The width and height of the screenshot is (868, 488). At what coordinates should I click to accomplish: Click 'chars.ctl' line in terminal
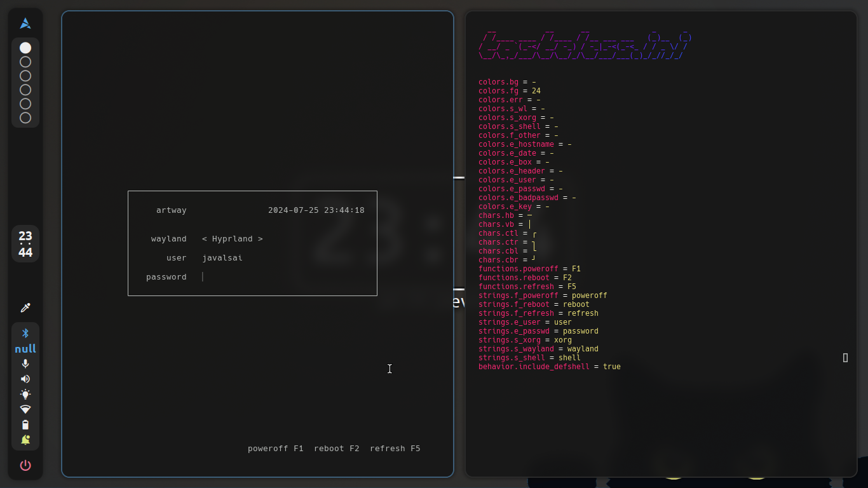click(508, 233)
